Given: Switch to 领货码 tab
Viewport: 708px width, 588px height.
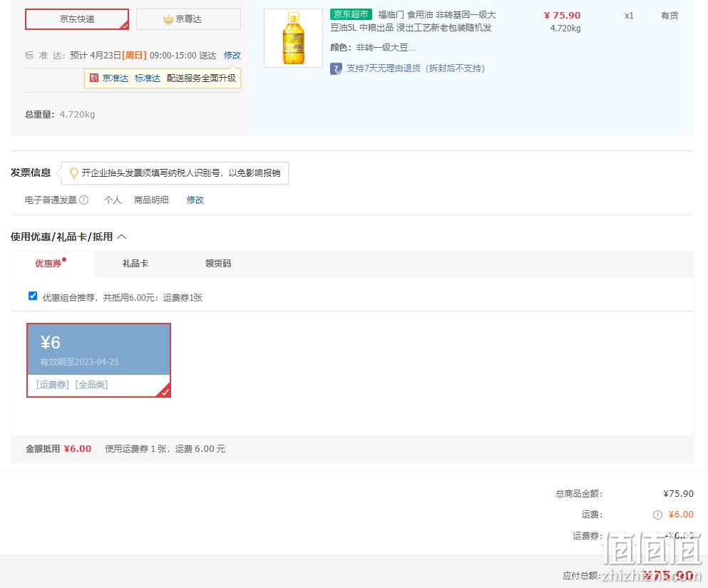Looking at the screenshot, I should pos(218,264).
